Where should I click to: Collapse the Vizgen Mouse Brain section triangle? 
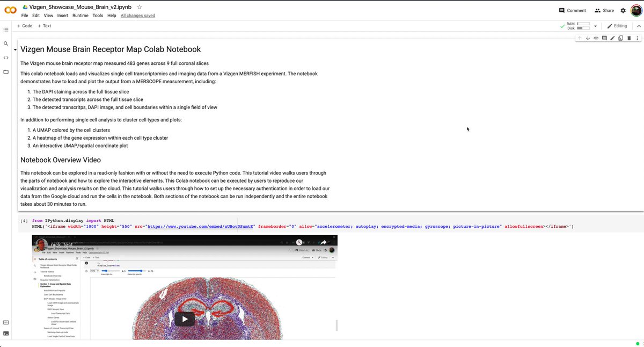click(15, 50)
